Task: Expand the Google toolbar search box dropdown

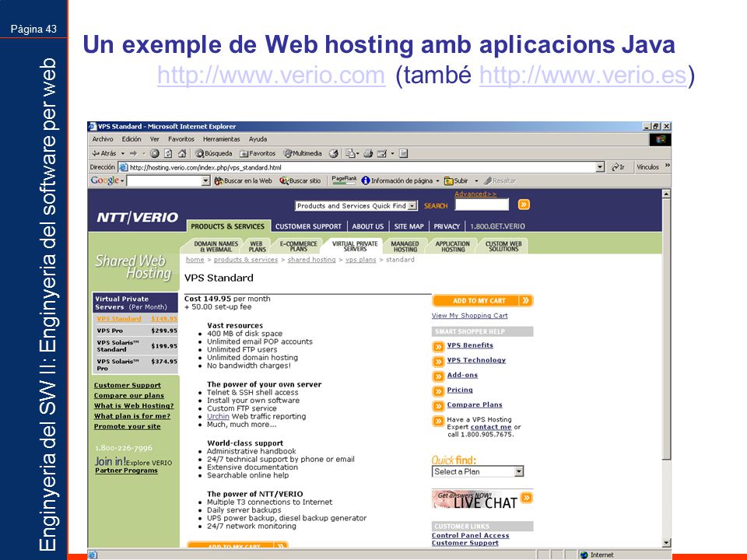Action: tap(205, 181)
